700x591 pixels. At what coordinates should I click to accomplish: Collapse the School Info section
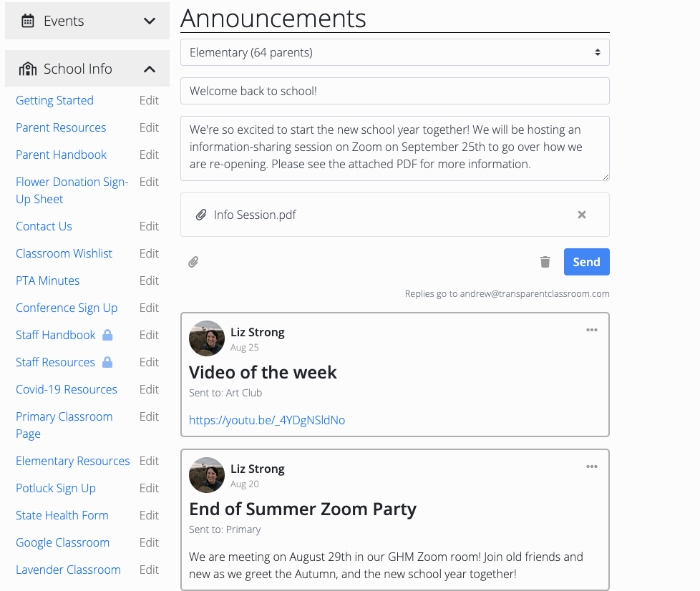pos(150,69)
